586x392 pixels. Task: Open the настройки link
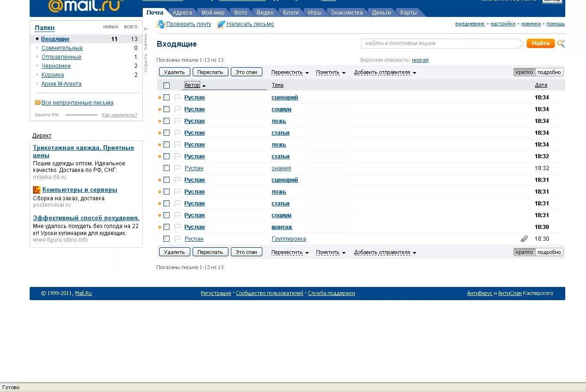pos(503,24)
